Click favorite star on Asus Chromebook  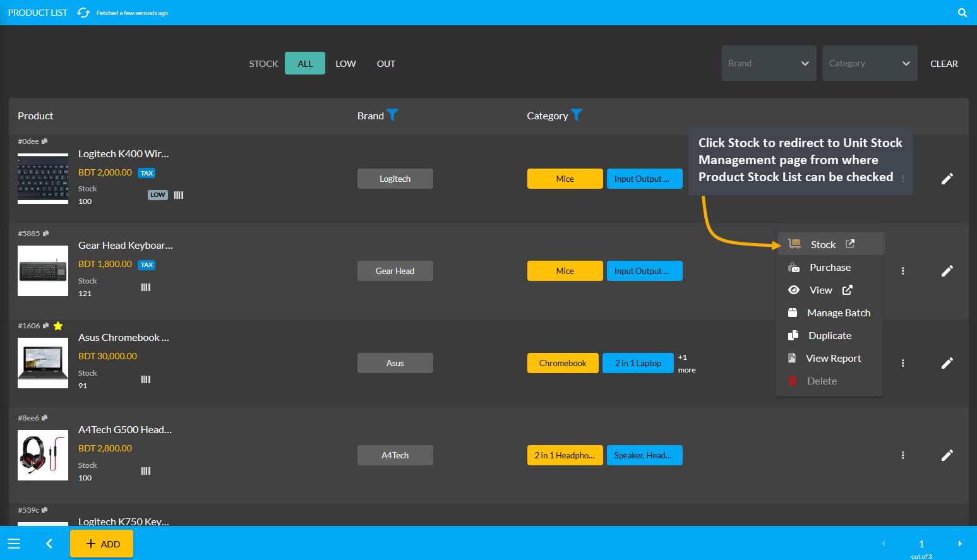pos(58,326)
